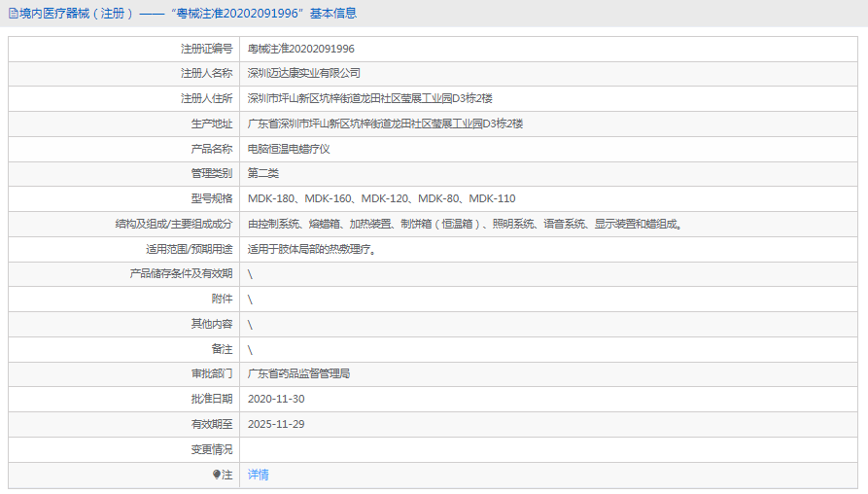Screen dimensions: 868x494
Task: Click the 产品储存条件及有效期 label
Action: pyautogui.click(x=181, y=273)
